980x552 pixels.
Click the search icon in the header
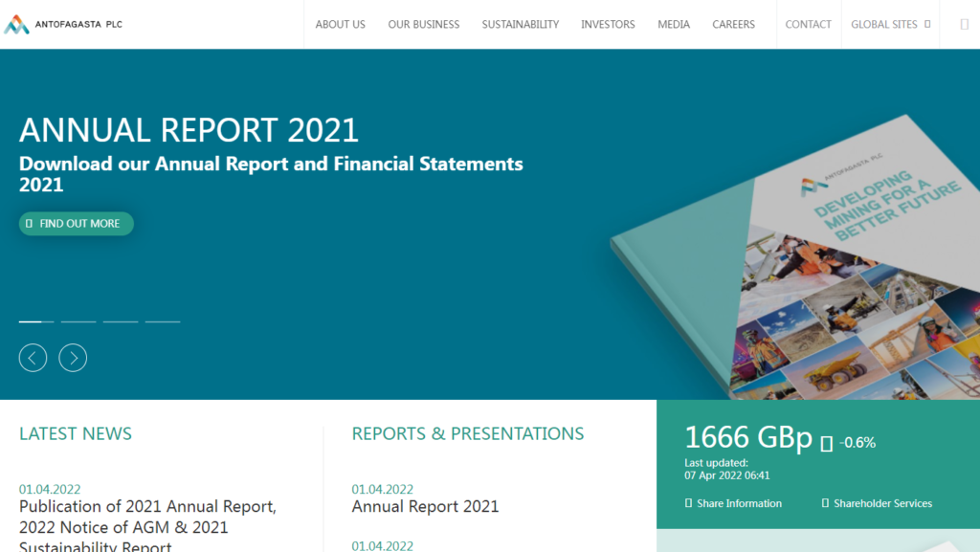965,24
